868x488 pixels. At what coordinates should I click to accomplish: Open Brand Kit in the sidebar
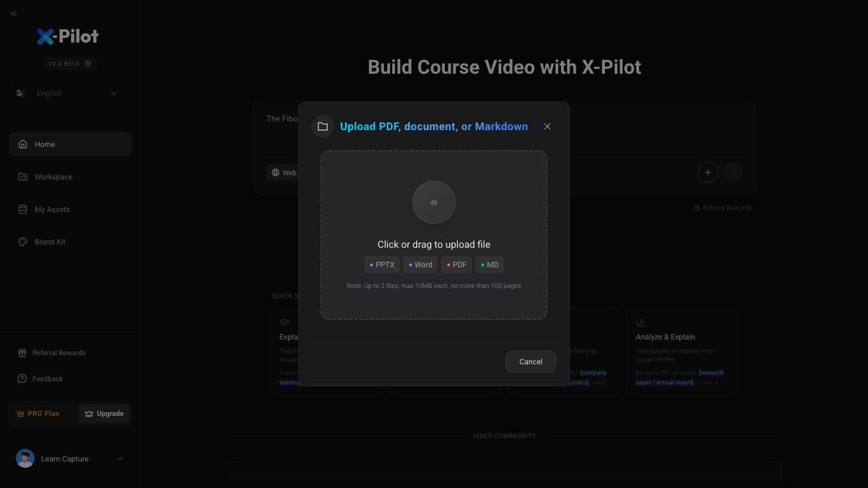pos(70,242)
